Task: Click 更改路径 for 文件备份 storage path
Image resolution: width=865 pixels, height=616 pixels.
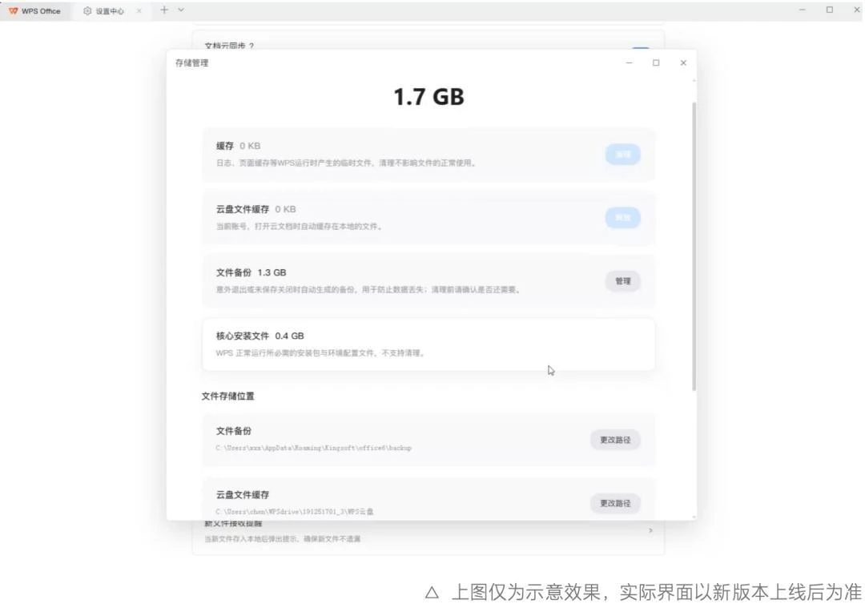Action: pos(615,440)
